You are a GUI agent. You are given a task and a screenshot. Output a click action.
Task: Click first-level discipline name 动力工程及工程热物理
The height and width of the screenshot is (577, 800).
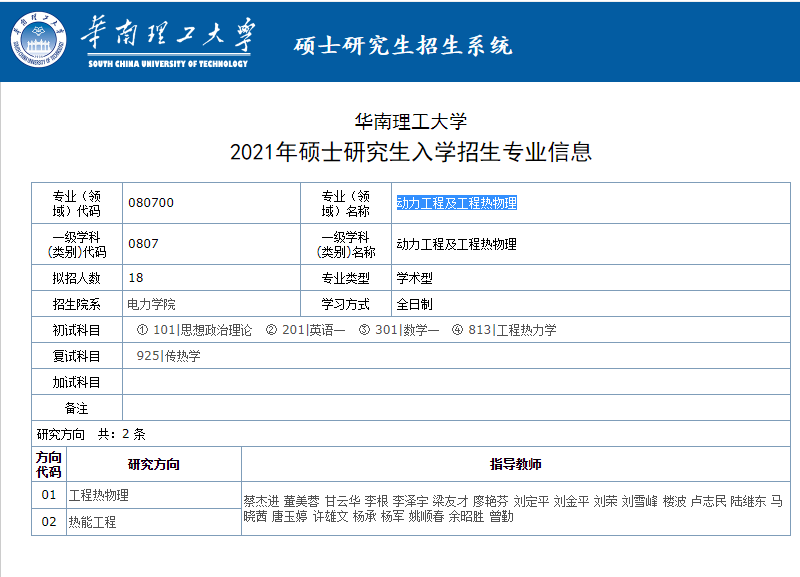[457, 244]
